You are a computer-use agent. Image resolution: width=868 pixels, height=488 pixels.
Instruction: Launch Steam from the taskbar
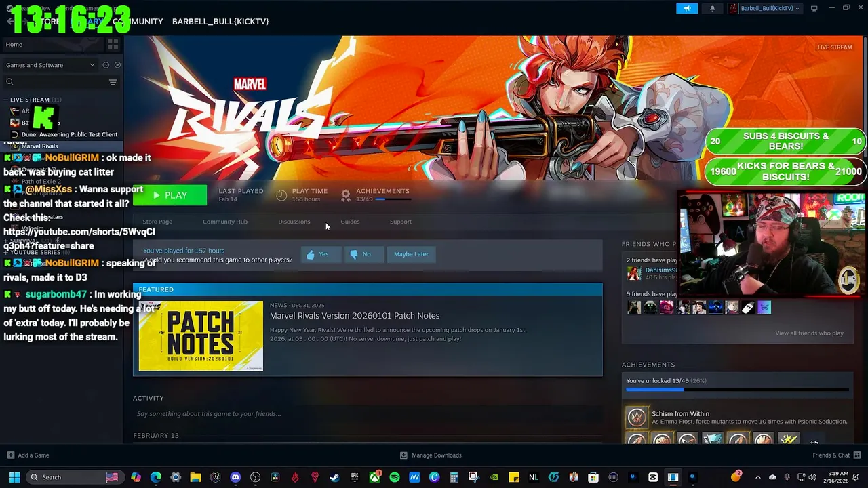click(334, 477)
